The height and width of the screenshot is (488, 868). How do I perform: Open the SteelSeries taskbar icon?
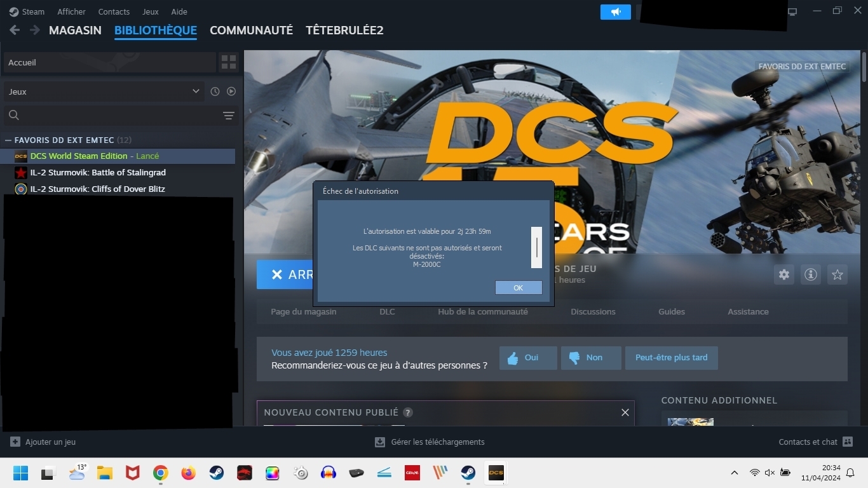point(301,473)
